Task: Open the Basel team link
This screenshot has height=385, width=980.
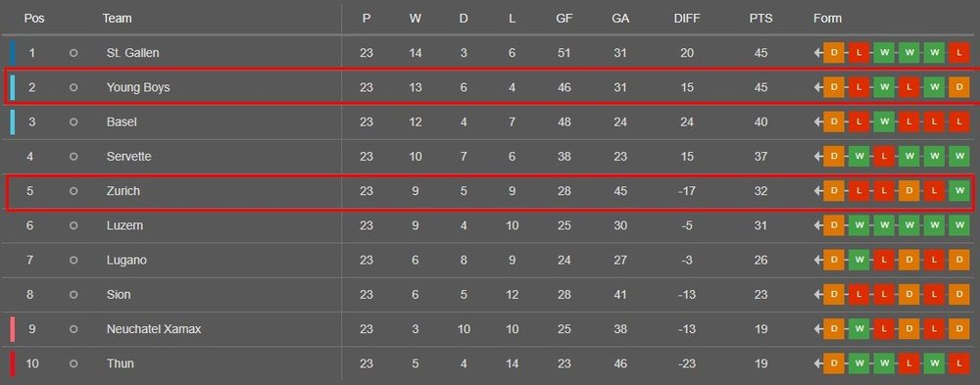Action: 122,122
